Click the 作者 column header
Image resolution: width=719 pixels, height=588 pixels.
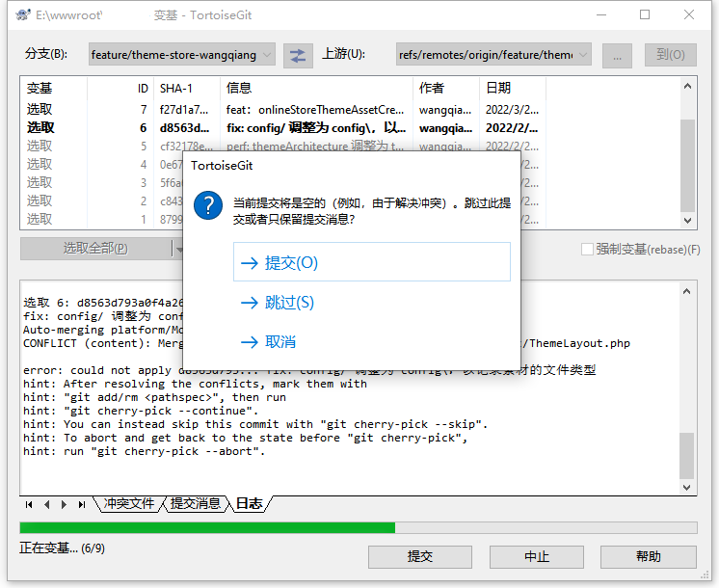(446, 88)
